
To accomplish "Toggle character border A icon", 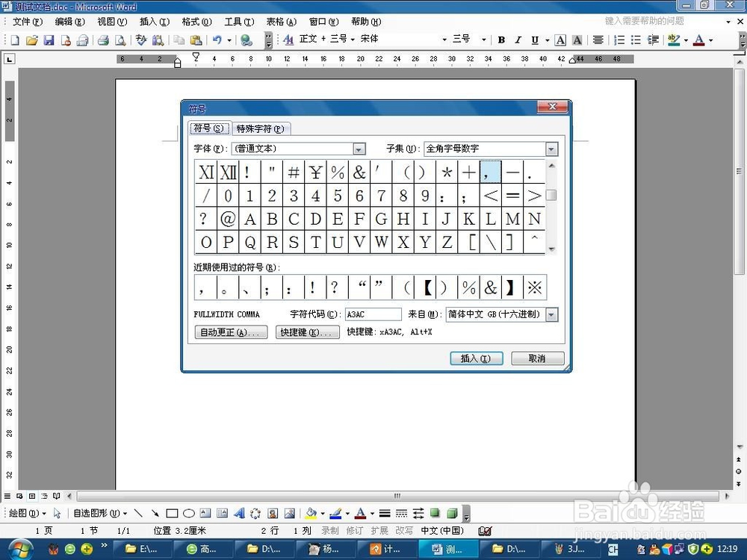I will pos(561,40).
